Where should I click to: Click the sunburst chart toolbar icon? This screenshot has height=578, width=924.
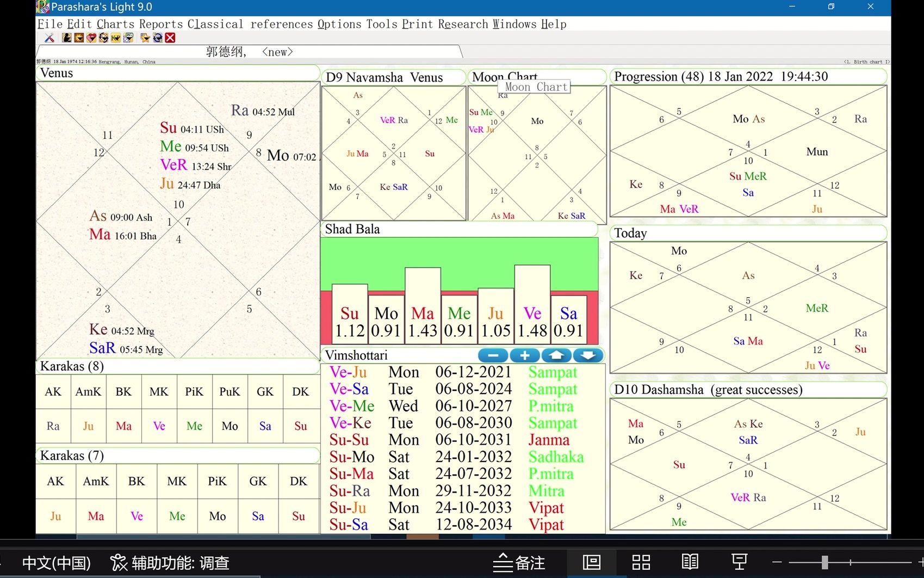(x=79, y=38)
